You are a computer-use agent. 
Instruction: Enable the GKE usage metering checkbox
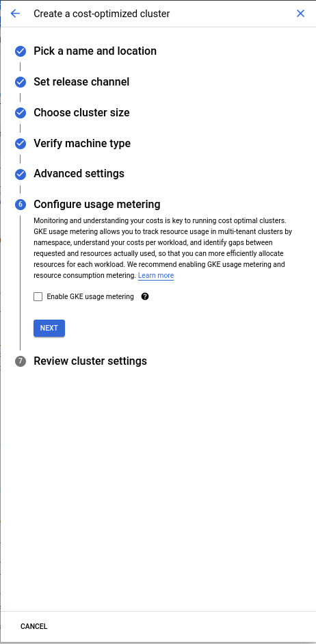coord(38,296)
